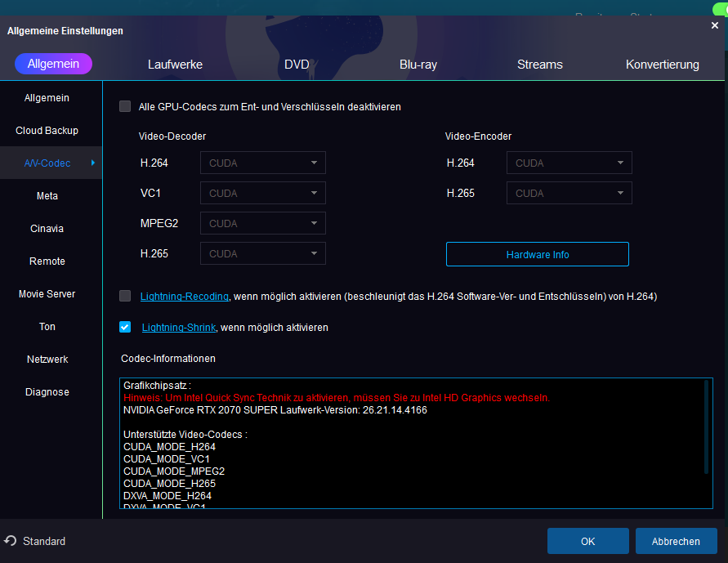Image resolution: width=728 pixels, height=563 pixels.
Task: Open the MPEG2 decoder dropdown
Action: (x=263, y=223)
